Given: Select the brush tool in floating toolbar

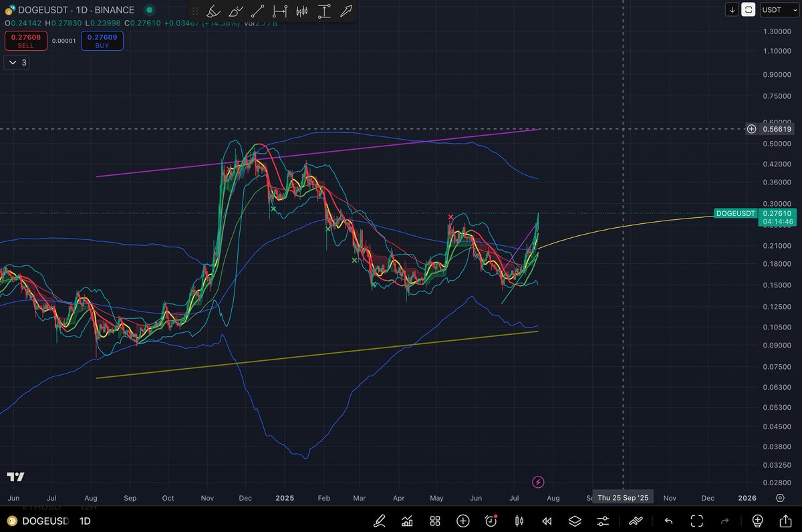Looking at the screenshot, I should pos(235,11).
